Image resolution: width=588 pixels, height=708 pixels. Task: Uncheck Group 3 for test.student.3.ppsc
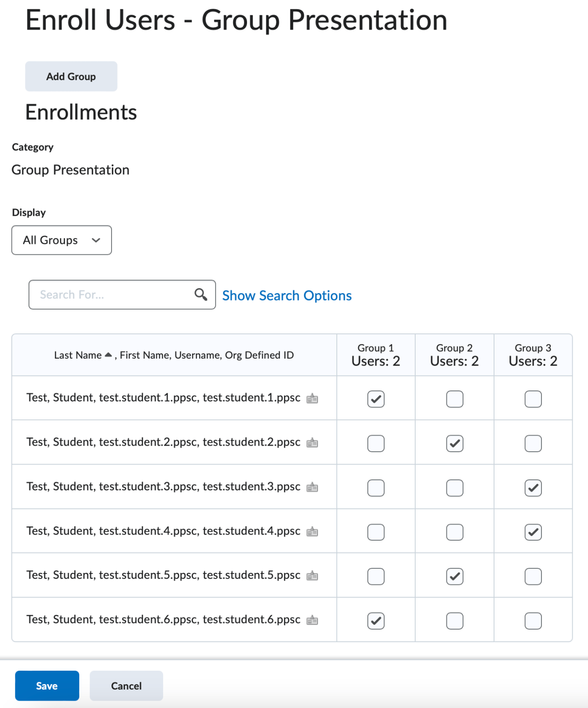[x=533, y=488]
